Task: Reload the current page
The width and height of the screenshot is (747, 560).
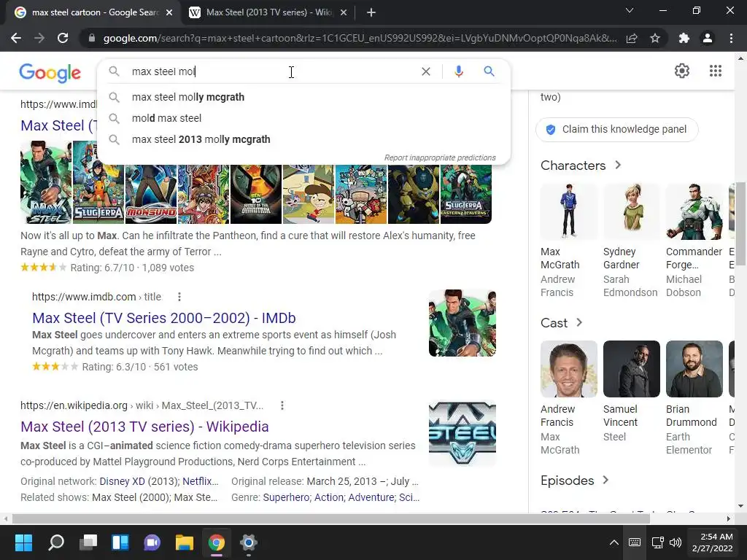Action: (x=63, y=38)
